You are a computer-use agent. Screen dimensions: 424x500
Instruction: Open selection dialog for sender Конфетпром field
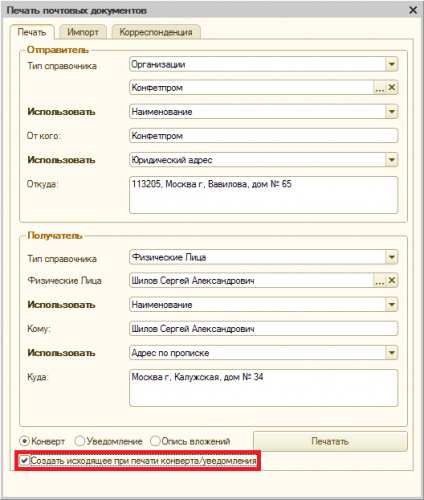point(380,88)
